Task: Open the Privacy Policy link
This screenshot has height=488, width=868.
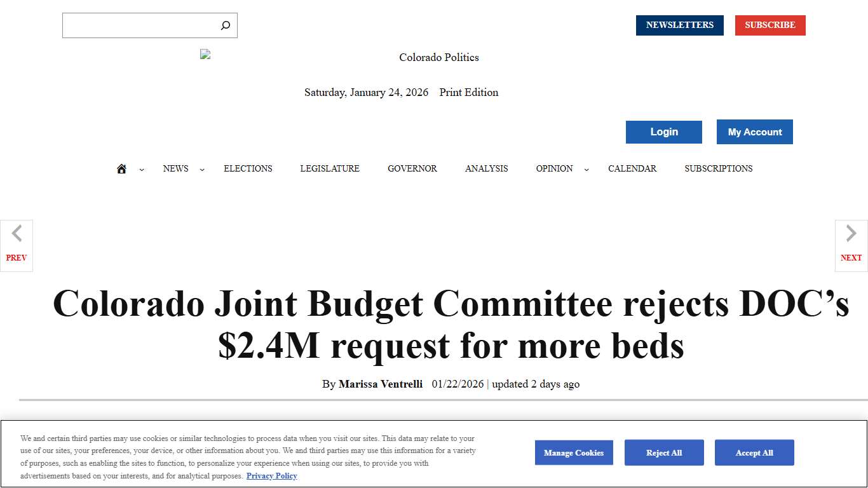Action: [x=271, y=475]
